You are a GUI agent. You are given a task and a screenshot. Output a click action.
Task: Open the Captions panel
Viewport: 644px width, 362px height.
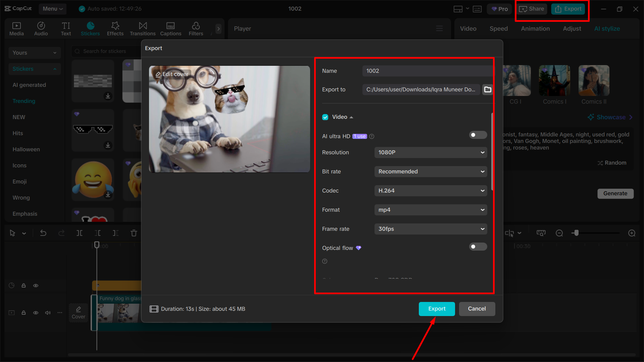[170, 29]
